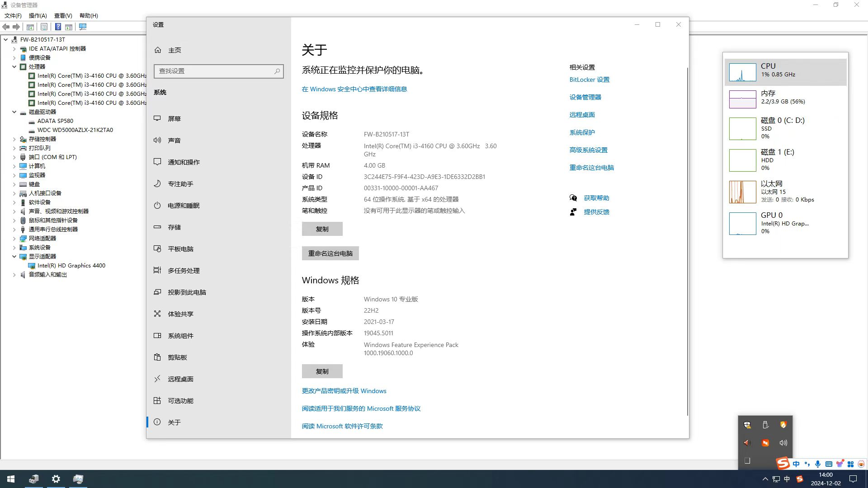The height and width of the screenshot is (488, 868).
Task: Click the Sogou input icon in system tray
Action: point(799,479)
